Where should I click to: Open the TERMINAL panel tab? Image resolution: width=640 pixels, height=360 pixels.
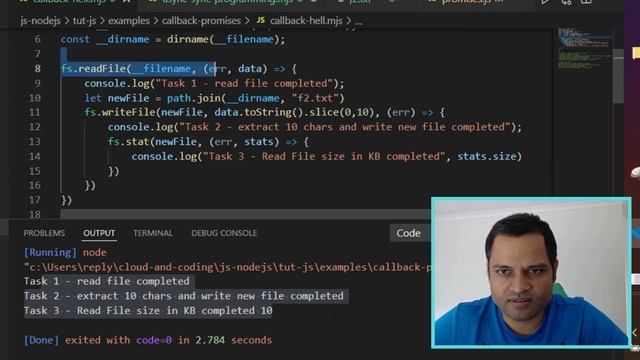(153, 233)
